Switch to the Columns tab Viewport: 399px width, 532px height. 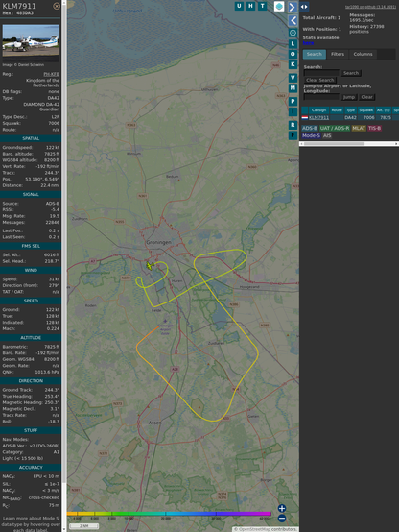[x=363, y=54]
